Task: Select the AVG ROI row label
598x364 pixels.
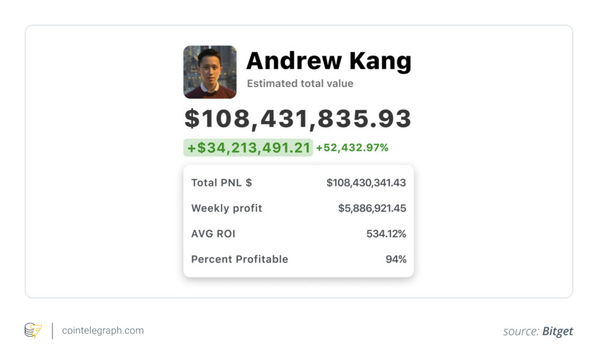Action: click(213, 234)
